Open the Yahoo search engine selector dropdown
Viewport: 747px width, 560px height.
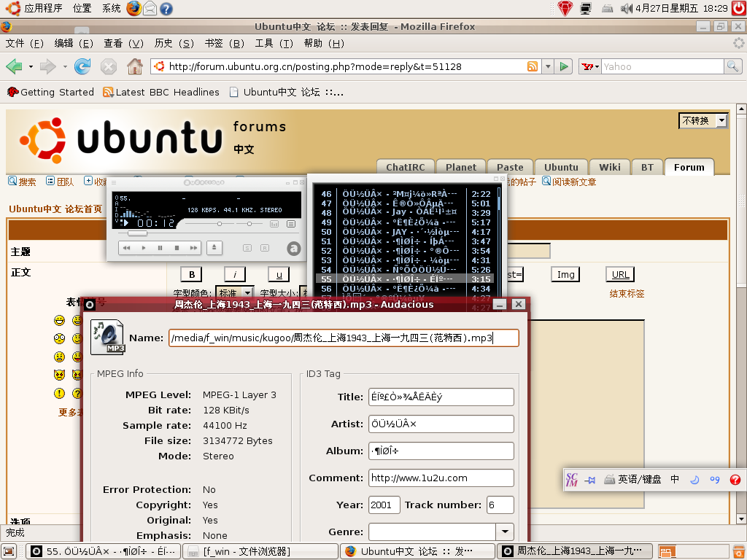(590, 66)
